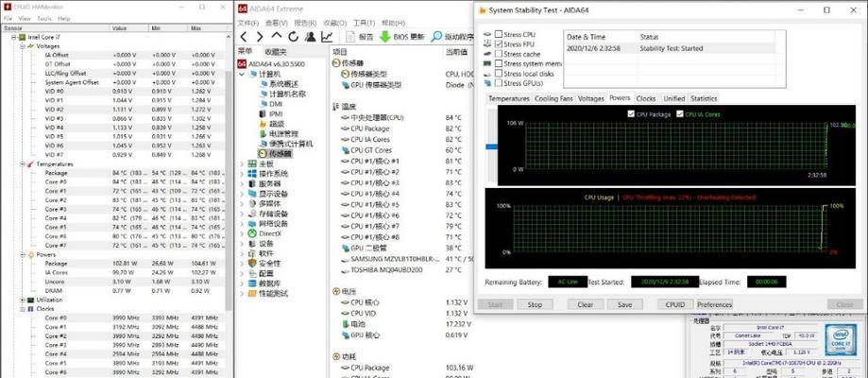Switch to the Cooling Fans tab
This screenshot has height=378, width=868.
(x=553, y=98)
